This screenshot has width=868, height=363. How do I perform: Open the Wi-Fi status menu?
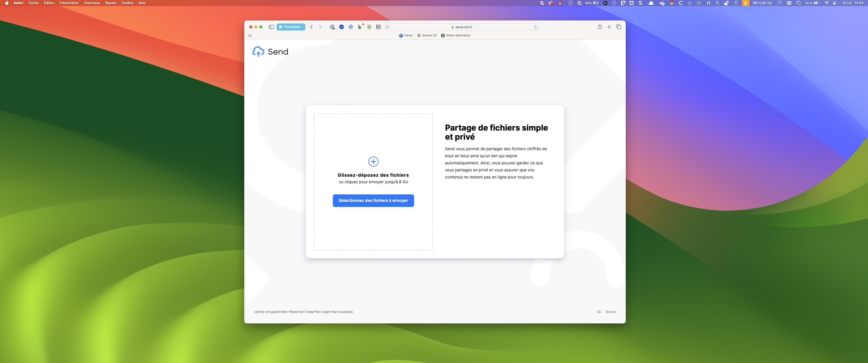pyautogui.click(x=827, y=3)
